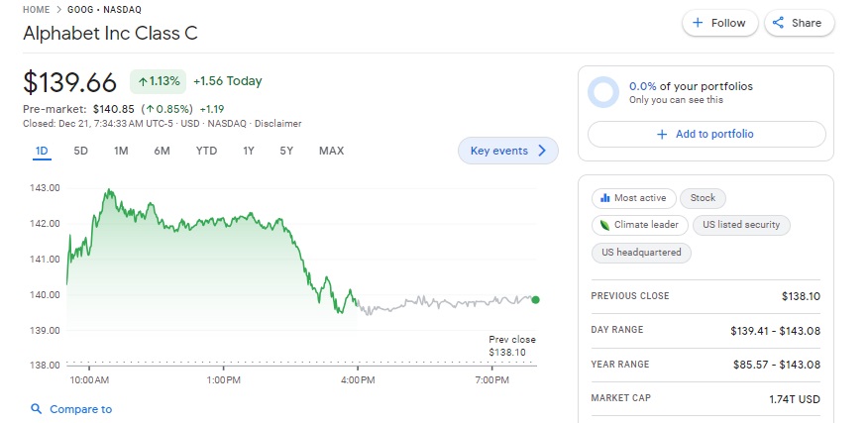Click the US listed security chip
Viewport: 868px width, 423px height.
741,225
